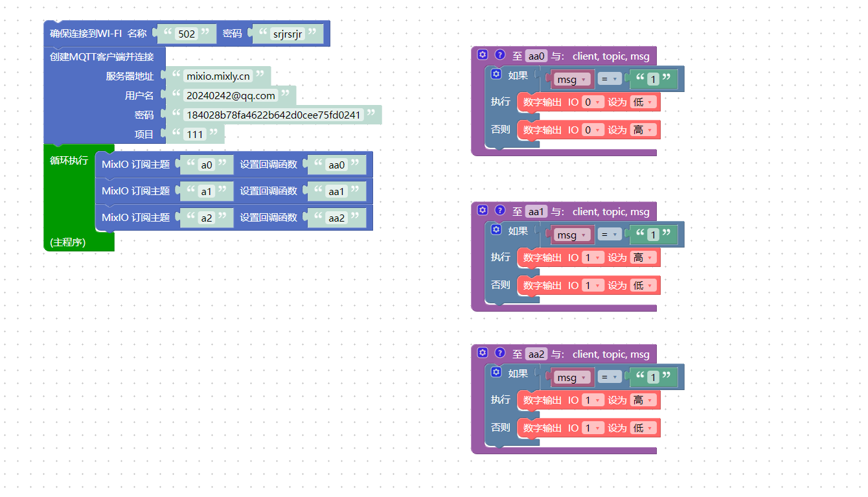The height and width of the screenshot is (497, 868).
Task: Edit MQTT password hash field
Action: tap(273, 115)
